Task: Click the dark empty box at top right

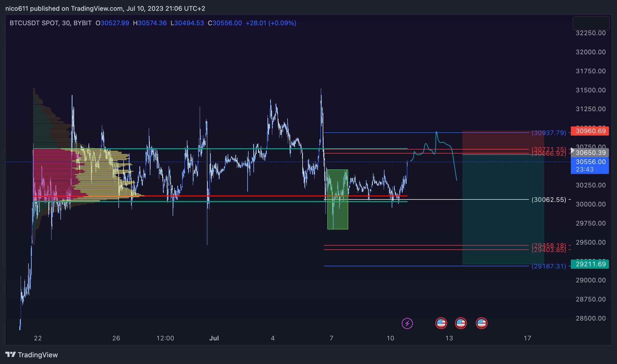Action: (x=591, y=23)
